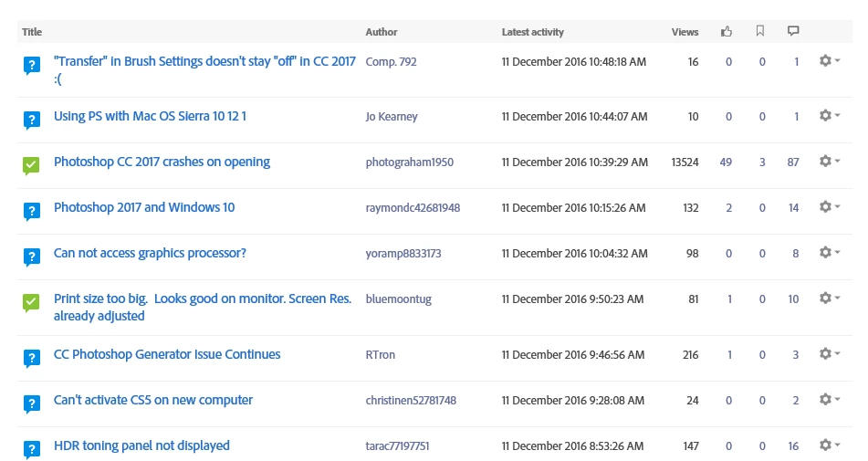
Task: Sort threads by Author column header
Action: tap(382, 32)
